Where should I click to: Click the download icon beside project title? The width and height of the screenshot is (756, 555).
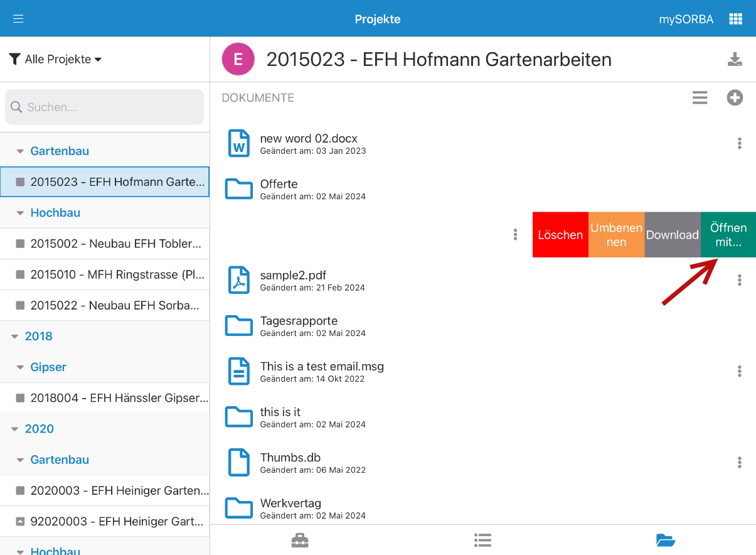[x=735, y=60]
